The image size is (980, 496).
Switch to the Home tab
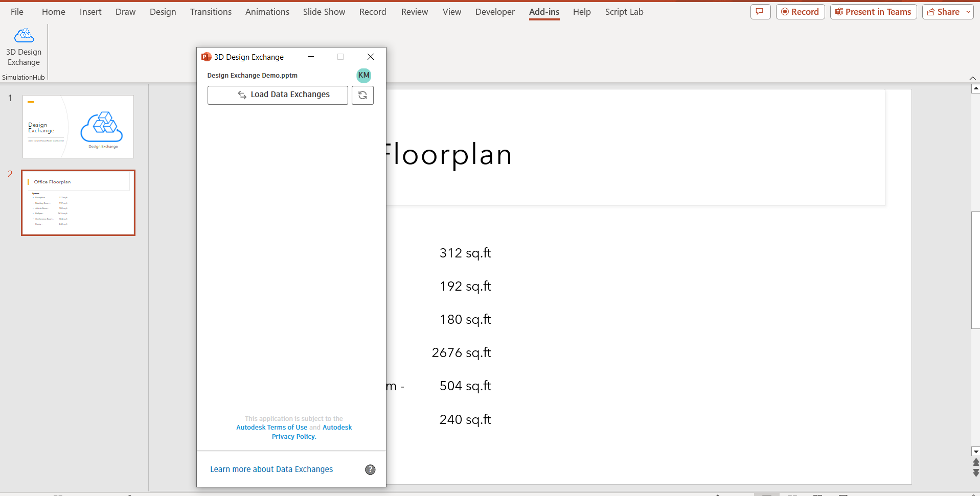[x=54, y=12]
